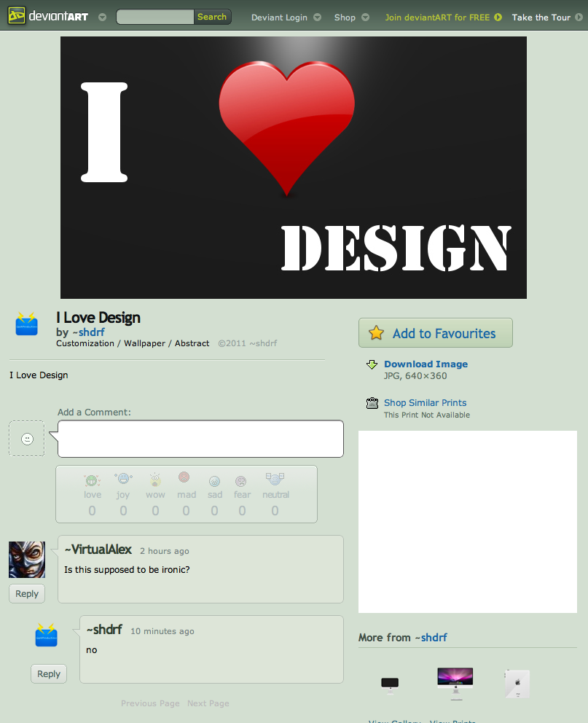The height and width of the screenshot is (723, 588).
Task: Click the green download arrow icon
Action: [372, 364]
